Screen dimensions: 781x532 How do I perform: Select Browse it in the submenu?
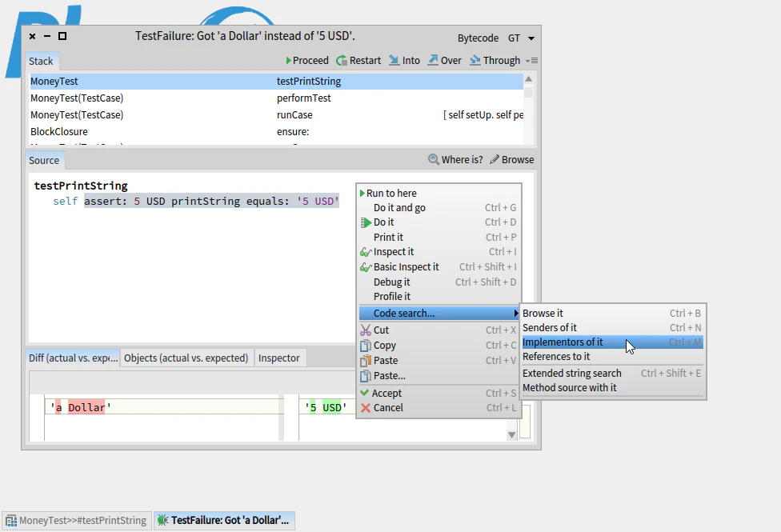point(613,314)
